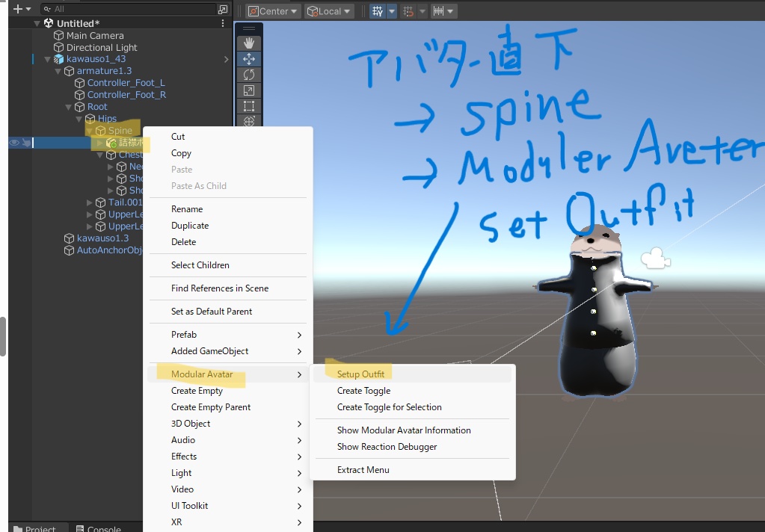Screen dimensions: 765x532
Task: Switch to the Project tab
Action: point(35,528)
